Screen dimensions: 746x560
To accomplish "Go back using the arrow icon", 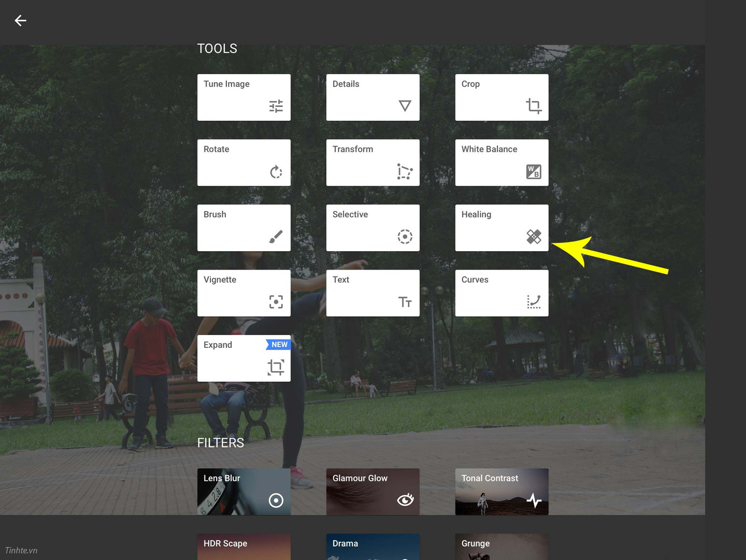I will (x=20, y=20).
